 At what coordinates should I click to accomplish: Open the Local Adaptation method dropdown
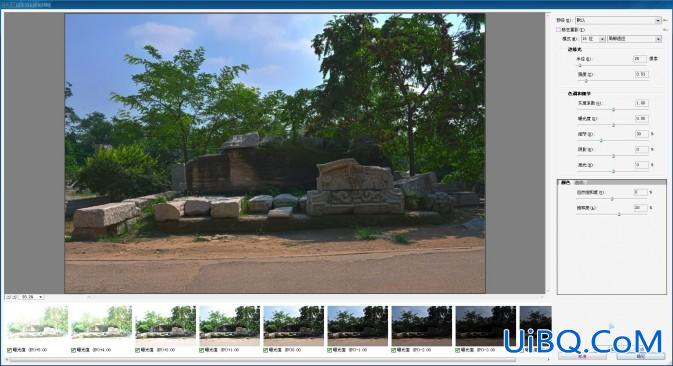pos(634,39)
